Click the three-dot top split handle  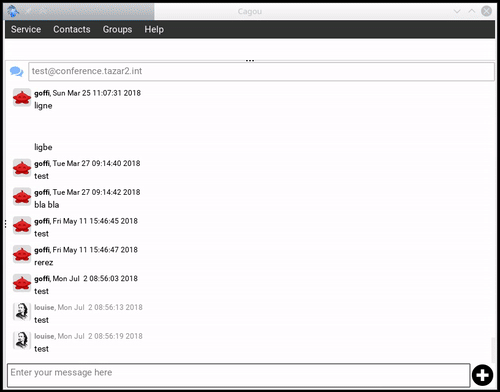[x=250, y=61]
